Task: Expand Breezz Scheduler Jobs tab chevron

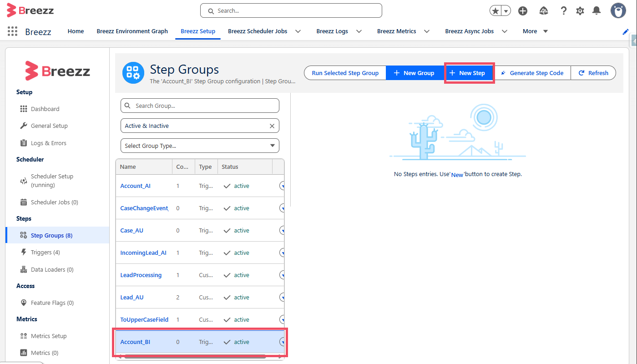Action: [298, 31]
